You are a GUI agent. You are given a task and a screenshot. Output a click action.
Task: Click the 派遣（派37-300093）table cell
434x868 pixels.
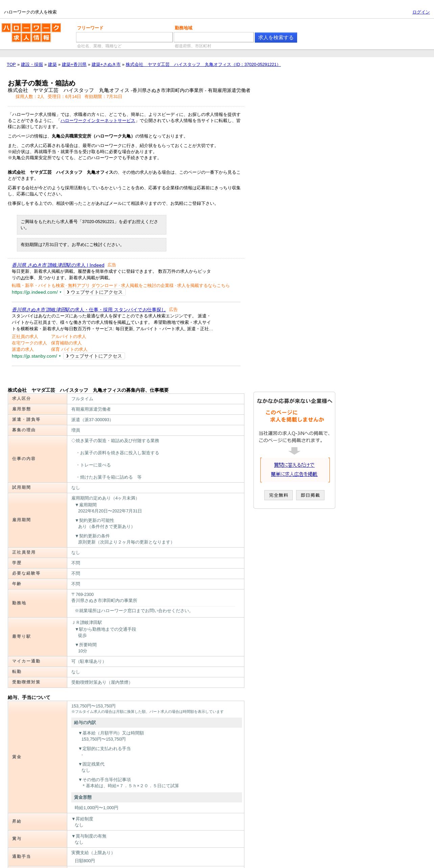pyautogui.click(x=155, y=420)
